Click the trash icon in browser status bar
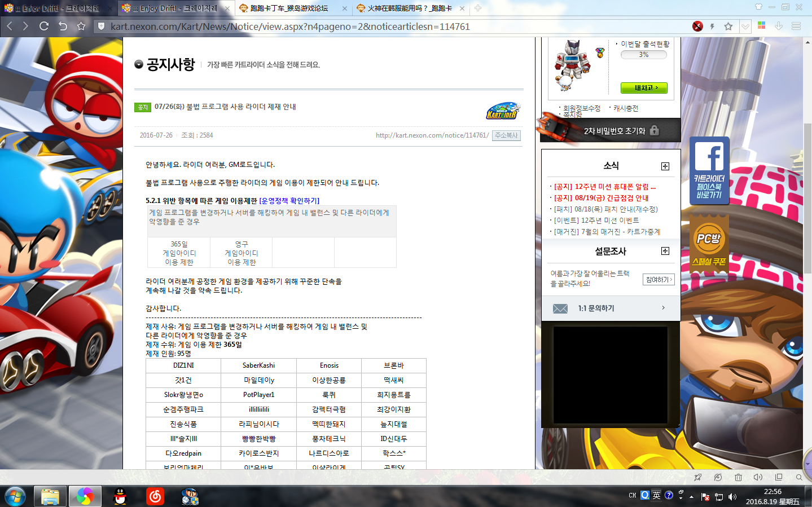The image size is (812, 507). pos(738,477)
